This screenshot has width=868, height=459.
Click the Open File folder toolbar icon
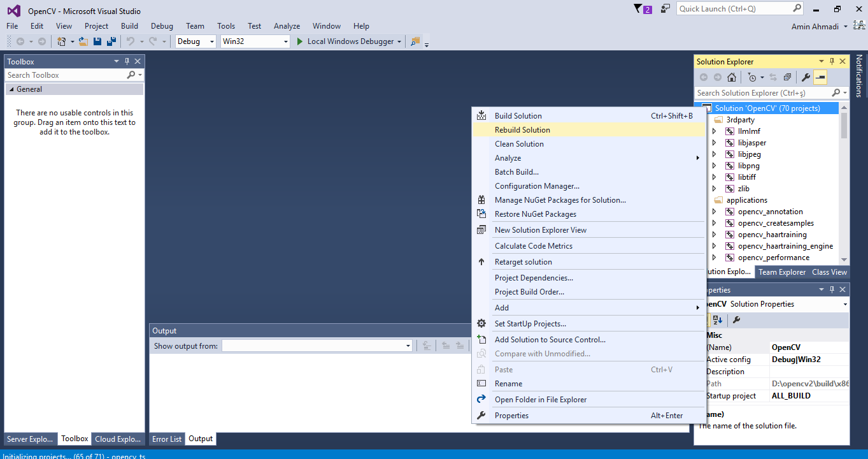(83, 41)
